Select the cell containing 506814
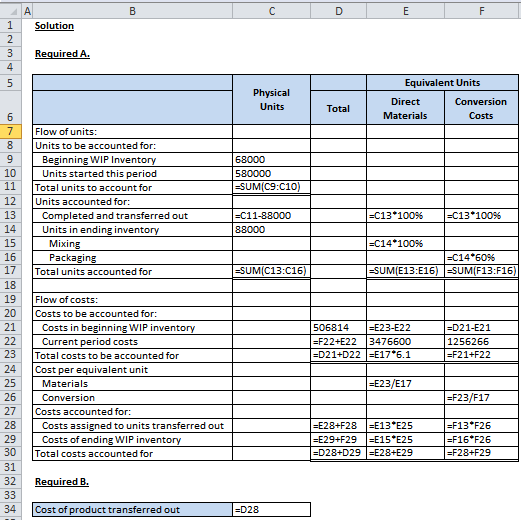The height and width of the screenshot is (520, 521). (x=338, y=328)
